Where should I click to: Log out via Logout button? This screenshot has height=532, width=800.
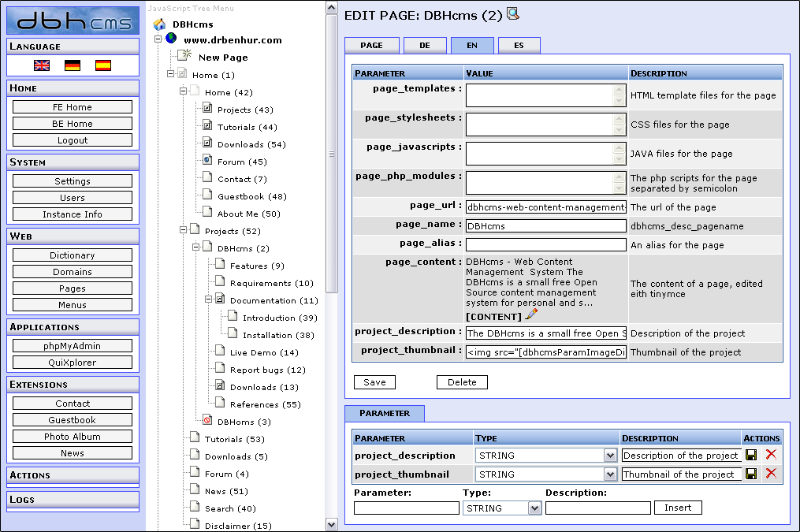tap(73, 140)
